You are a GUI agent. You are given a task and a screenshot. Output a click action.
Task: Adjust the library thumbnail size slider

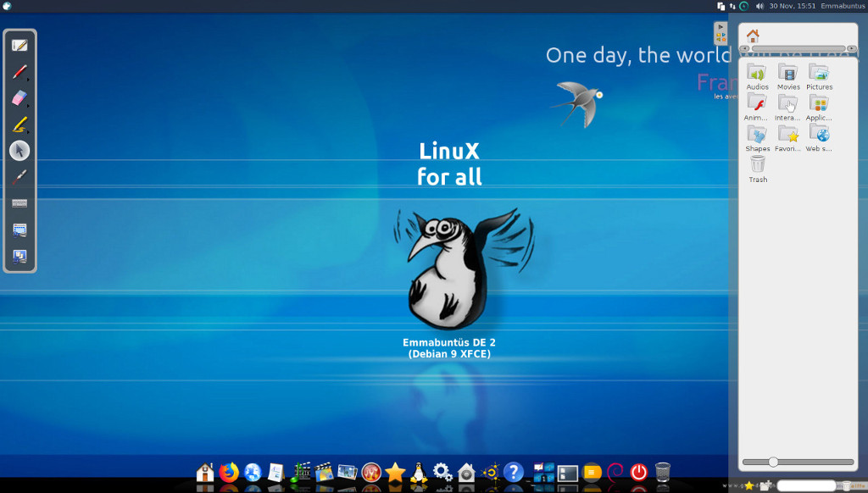(773, 462)
